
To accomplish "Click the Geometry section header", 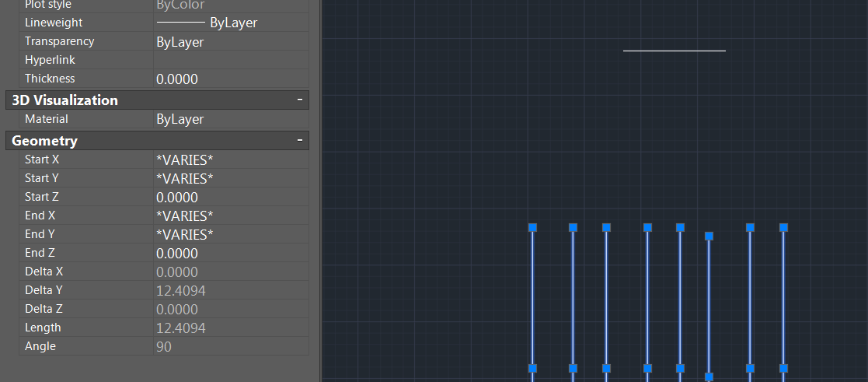I will point(157,141).
